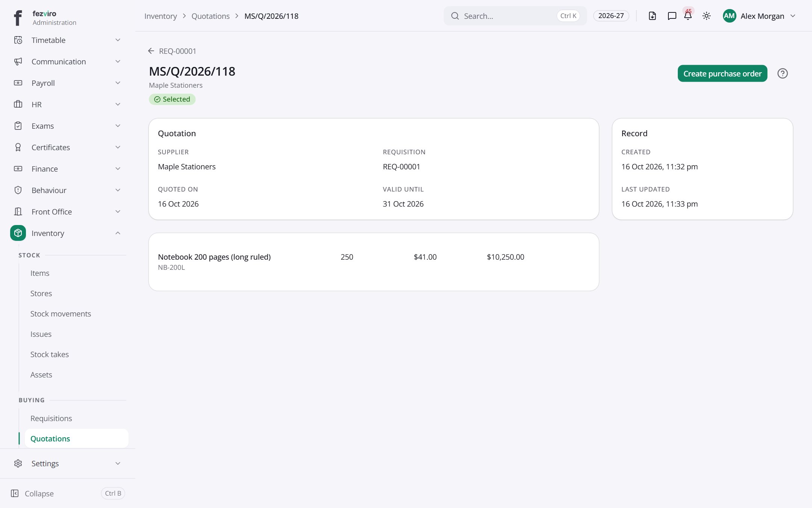Select Quotations in the sidebar

coord(76,439)
